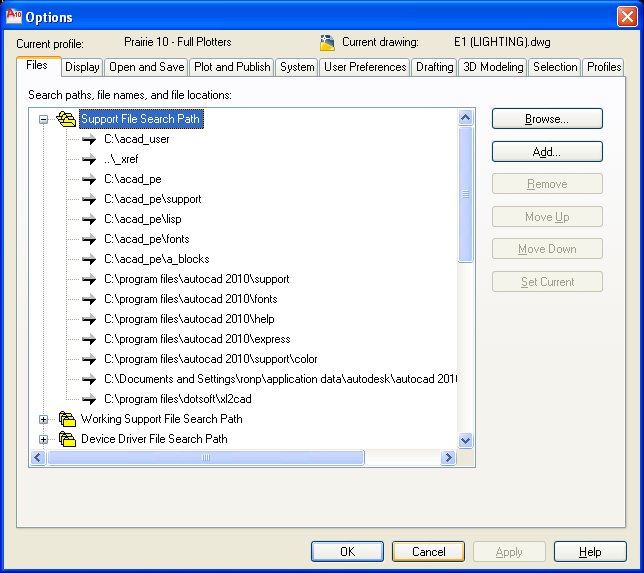Select the C:\acad_pe\support path entry
Screen dimensions: 644x573
(x=153, y=199)
